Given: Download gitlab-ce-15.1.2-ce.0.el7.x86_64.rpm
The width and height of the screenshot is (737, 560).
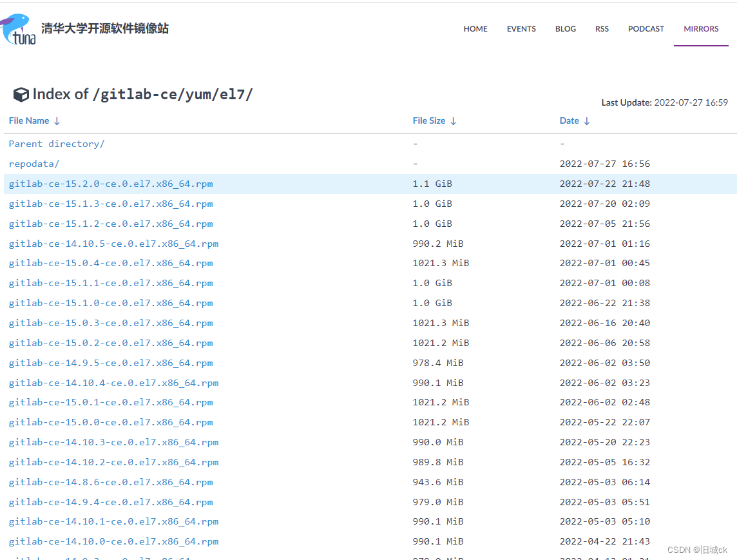Looking at the screenshot, I should [x=111, y=224].
